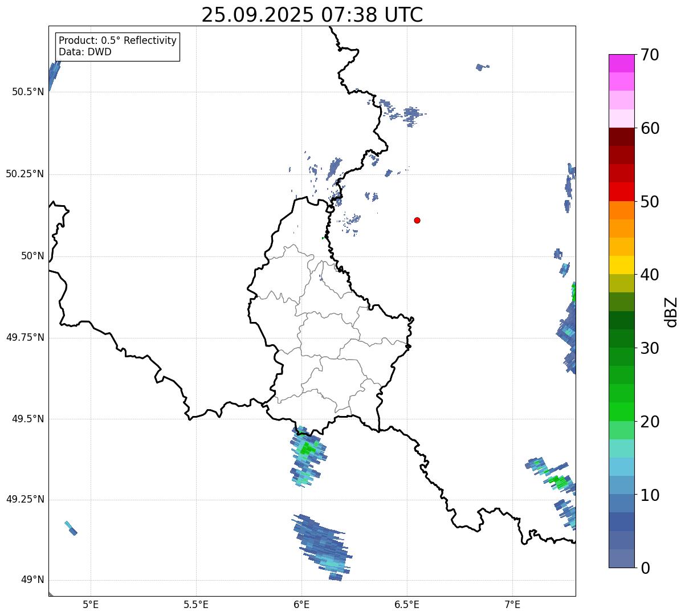Viewport: 685px width, 616px height.
Task: Click the "dBZ" colorbar label
Action: click(x=671, y=312)
